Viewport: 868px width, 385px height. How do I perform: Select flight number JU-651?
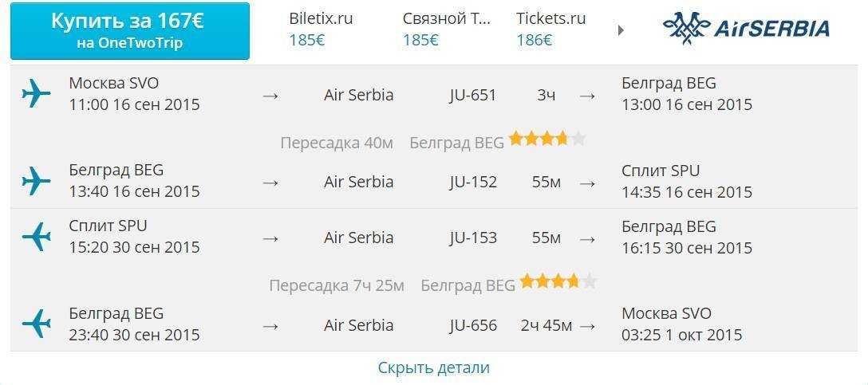pyautogui.click(x=473, y=95)
